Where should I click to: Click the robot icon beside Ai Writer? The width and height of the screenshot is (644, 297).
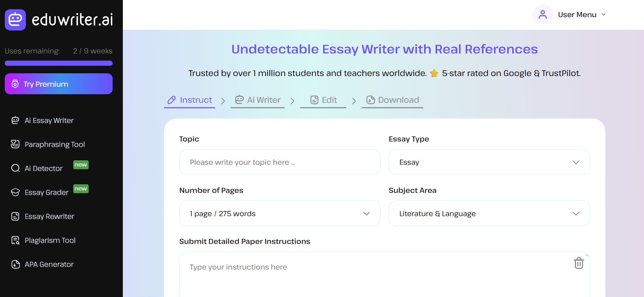239,99
